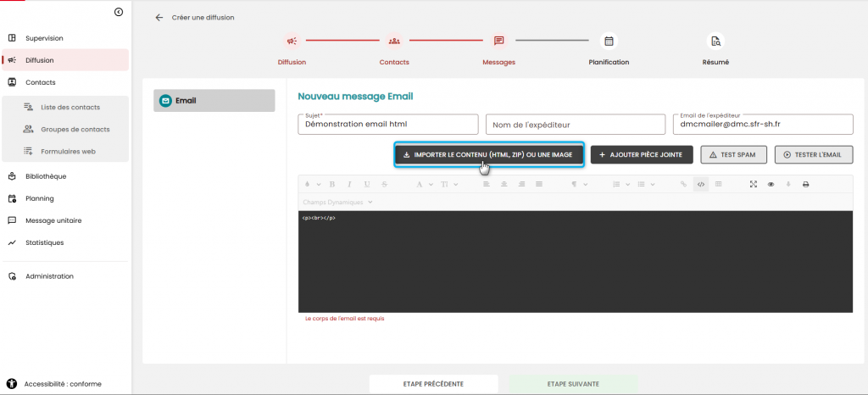Click the Bibliothèque icon in sidebar

[x=12, y=176]
